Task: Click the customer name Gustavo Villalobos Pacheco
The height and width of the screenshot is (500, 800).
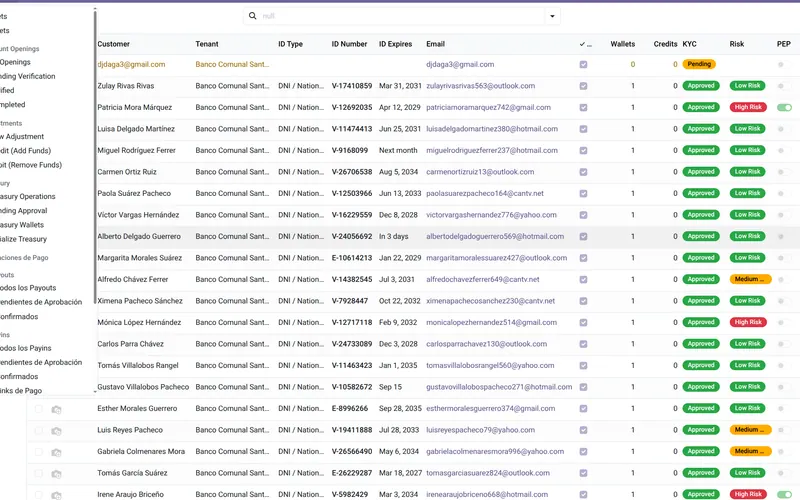Action: (143, 387)
